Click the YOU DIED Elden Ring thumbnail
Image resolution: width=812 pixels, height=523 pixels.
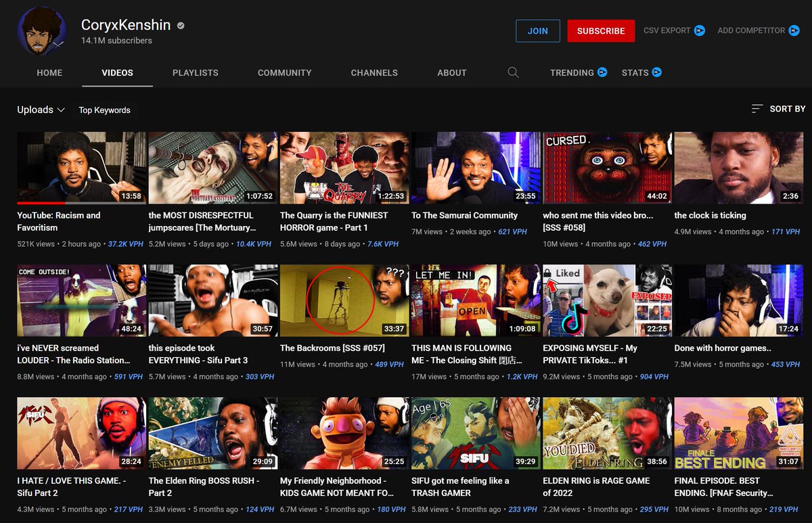(x=607, y=433)
